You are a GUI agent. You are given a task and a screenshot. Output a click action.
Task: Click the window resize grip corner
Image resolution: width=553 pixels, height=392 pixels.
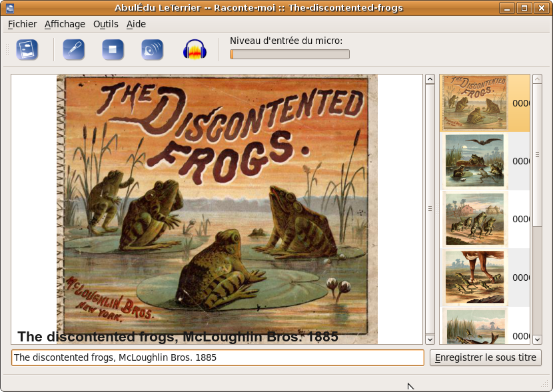point(545,384)
